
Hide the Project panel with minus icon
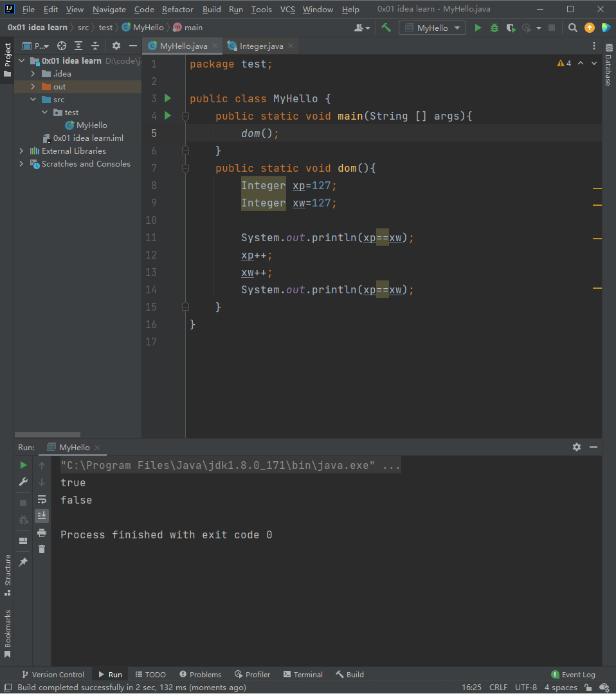click(x=132, y=46)
